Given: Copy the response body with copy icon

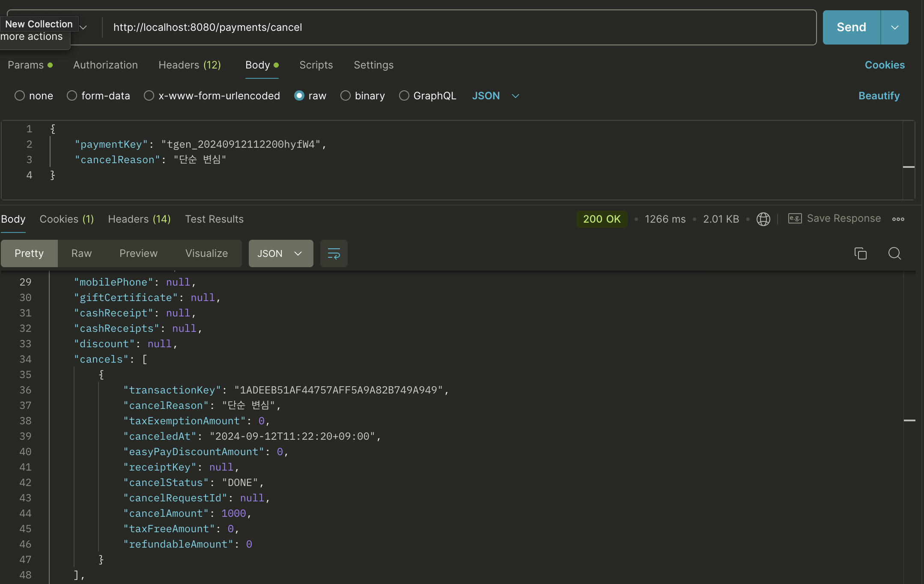Looking at the screenshot, I should [x=860, y=253].
